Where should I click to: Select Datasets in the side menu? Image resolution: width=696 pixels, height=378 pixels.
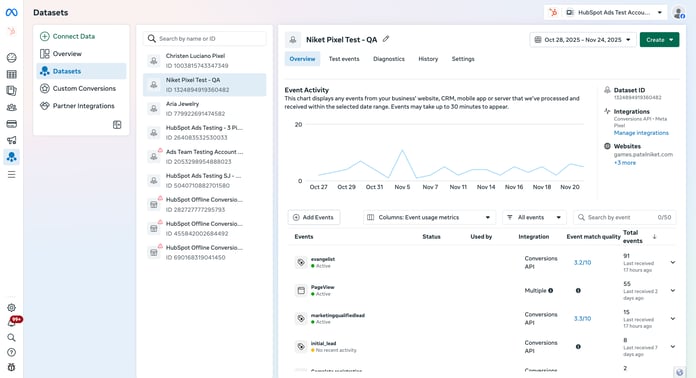click(81, 71)
